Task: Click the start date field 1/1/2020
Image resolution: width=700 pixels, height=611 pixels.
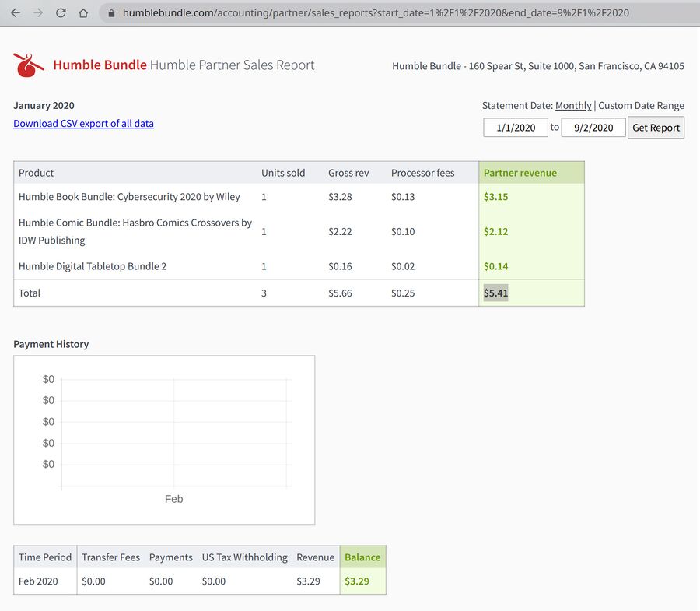Action: (x=516, y=128)
